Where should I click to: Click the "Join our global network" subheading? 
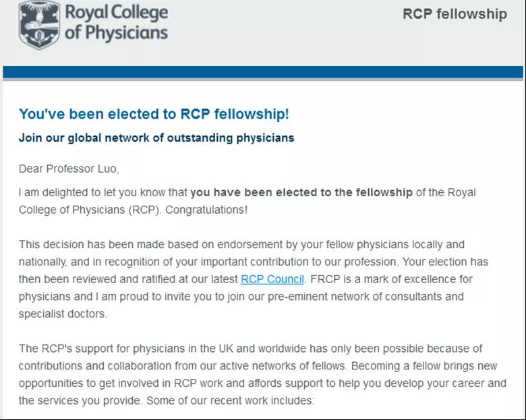(x=156, y=138)
